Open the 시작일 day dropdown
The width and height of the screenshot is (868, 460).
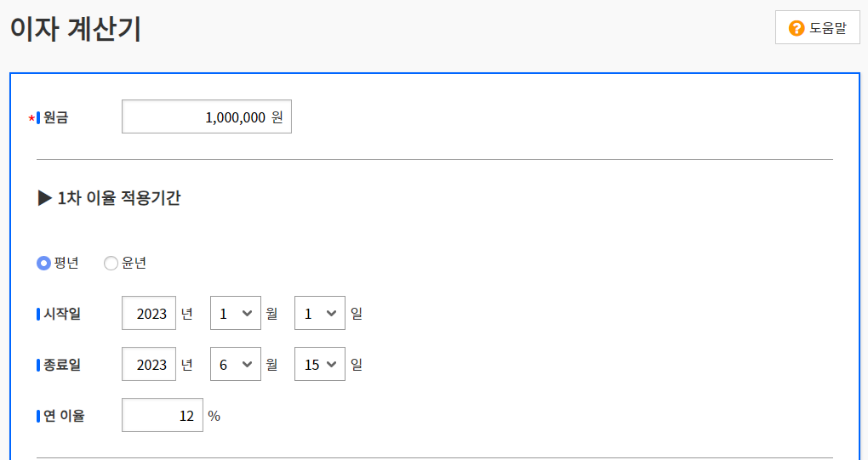click(x=319, y=313)
